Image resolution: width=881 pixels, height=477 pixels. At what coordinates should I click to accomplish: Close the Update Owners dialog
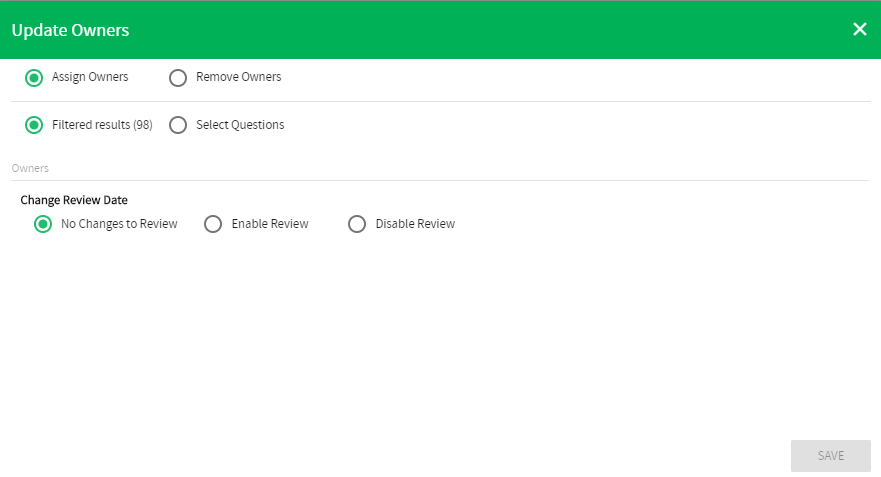click(860, 29)
